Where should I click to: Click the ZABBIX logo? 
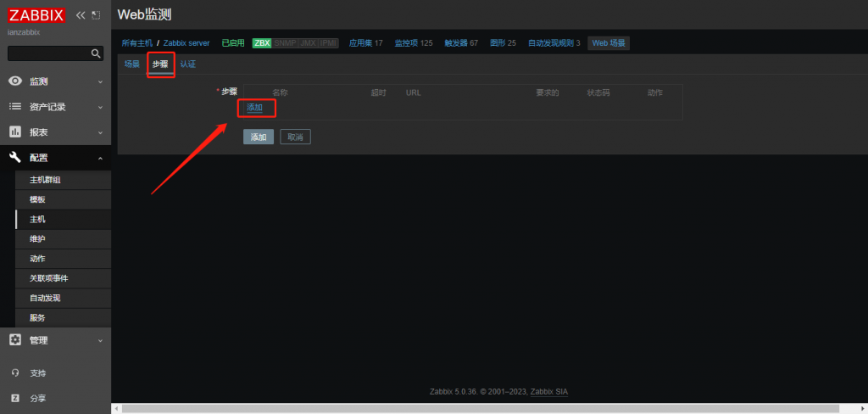[x=36, y=15]
